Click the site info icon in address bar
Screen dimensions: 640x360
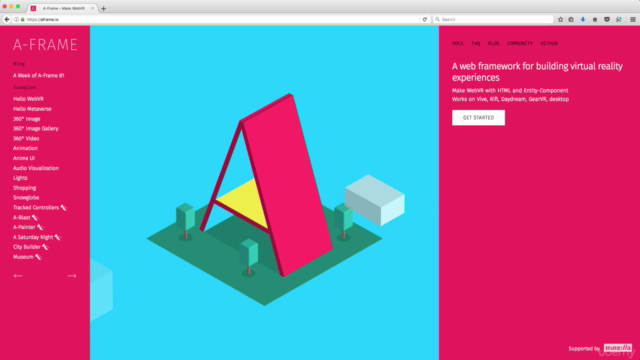coord(17,19)
